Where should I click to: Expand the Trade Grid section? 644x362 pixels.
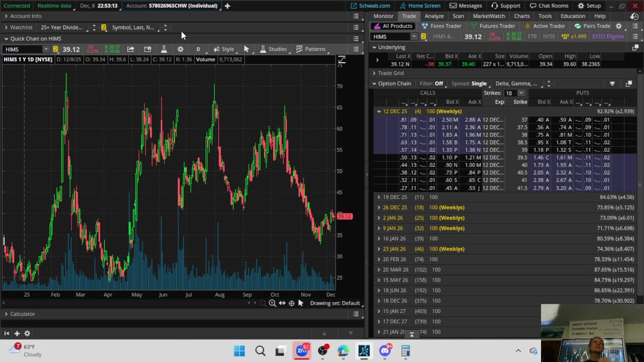(x=374, y=73)
